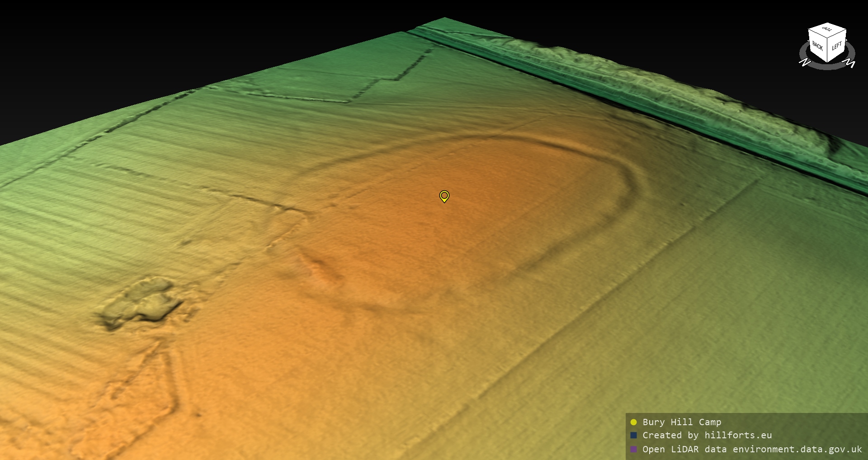Click the yellow dot legend marker

pyautogui.click(x=633, y=422)
